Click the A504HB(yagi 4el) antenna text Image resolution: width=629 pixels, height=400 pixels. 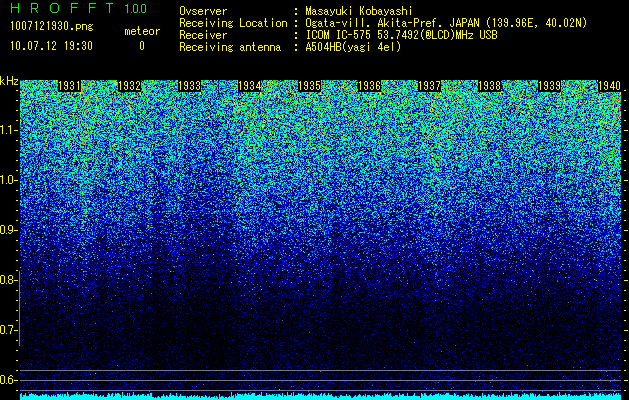353,47
